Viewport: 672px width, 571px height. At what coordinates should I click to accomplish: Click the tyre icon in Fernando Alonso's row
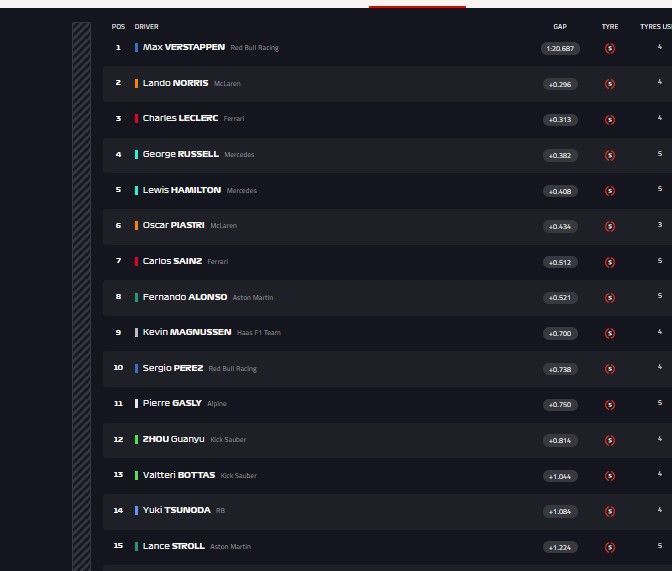(x=610, y=297)
